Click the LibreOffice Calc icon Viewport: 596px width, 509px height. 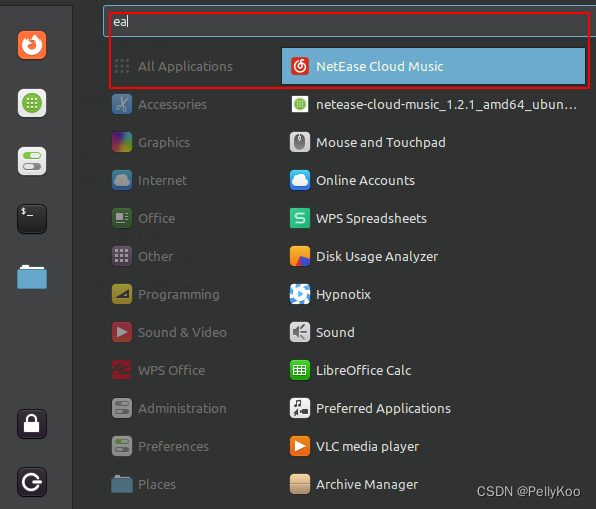click(300, 370)
